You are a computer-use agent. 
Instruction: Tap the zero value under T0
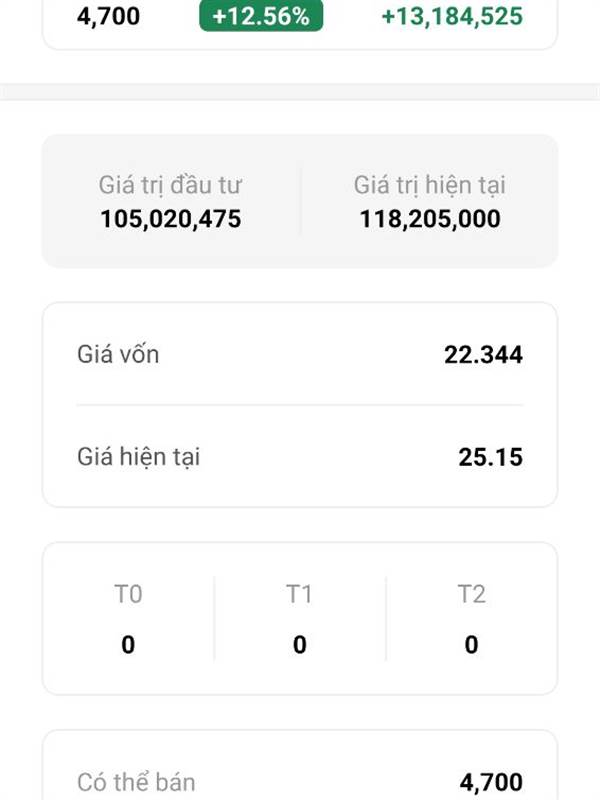click(128, 645)
